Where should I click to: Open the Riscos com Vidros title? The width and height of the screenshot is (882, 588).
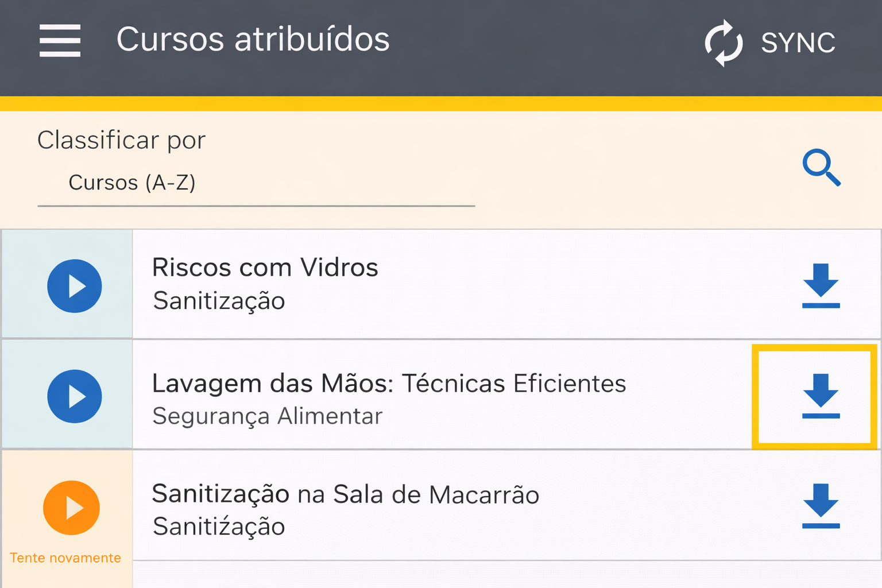click(265, 268)
